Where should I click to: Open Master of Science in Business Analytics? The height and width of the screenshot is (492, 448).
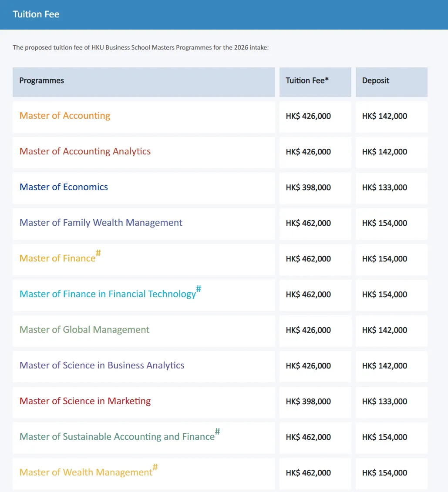102,365
